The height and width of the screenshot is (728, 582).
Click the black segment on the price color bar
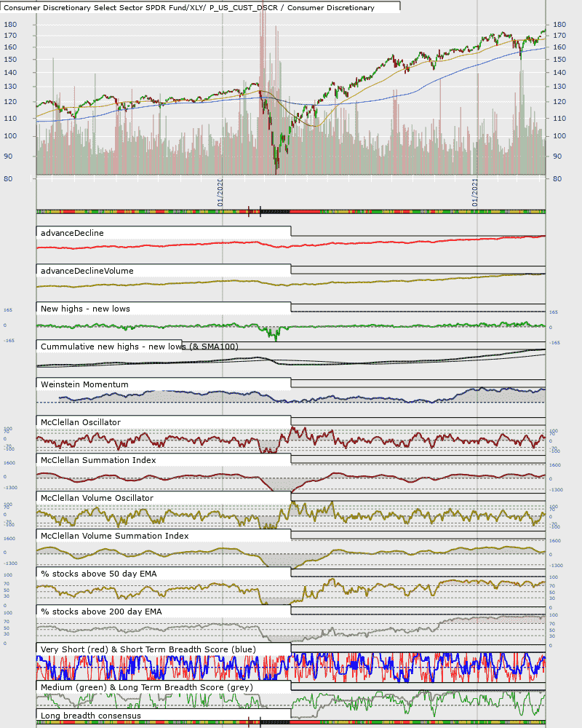coord(275,212)
